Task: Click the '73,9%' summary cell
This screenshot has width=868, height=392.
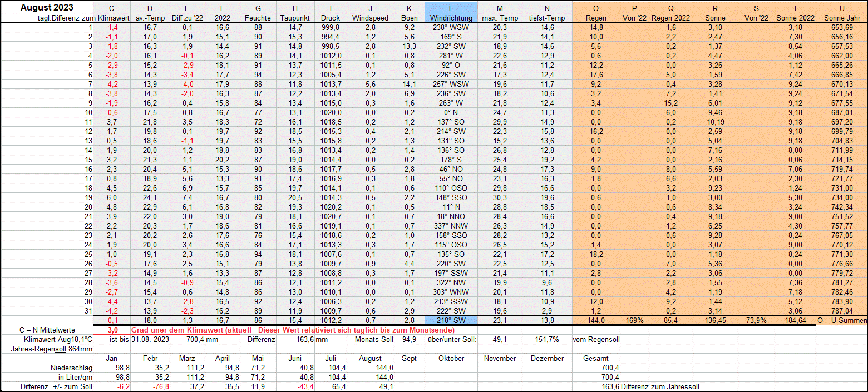Action: coord(756,320)
